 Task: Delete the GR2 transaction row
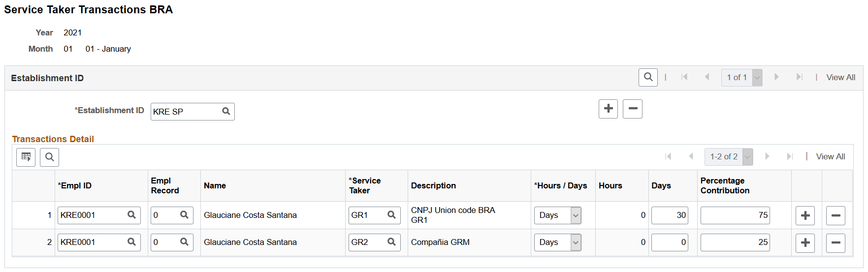(836, 243)
